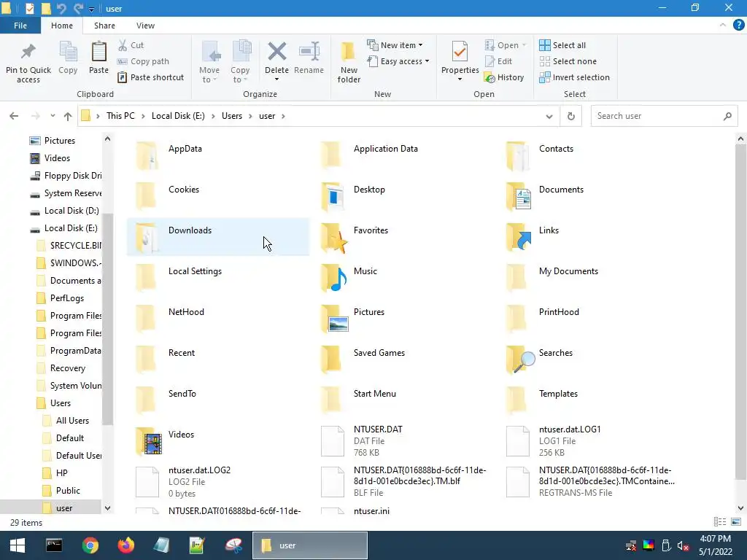Click the Cut scissors icon

pos(123,45)
